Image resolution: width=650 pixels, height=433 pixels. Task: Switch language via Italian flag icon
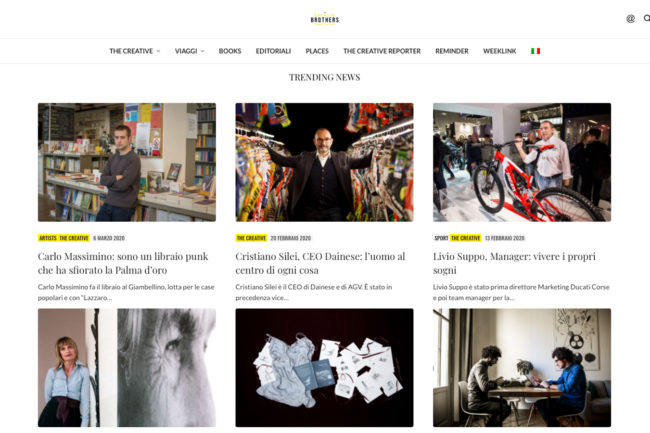536,51
